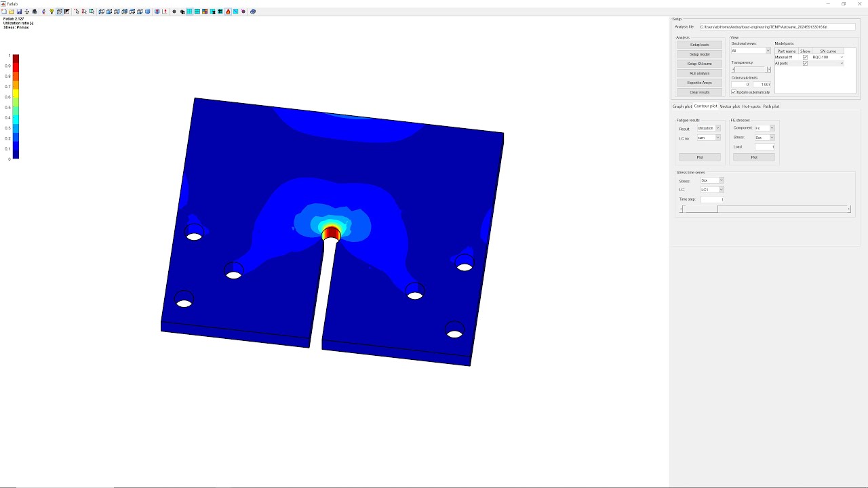Click the first wireframe box view icon
Screen dimensions: 868x488
point(101,12)
